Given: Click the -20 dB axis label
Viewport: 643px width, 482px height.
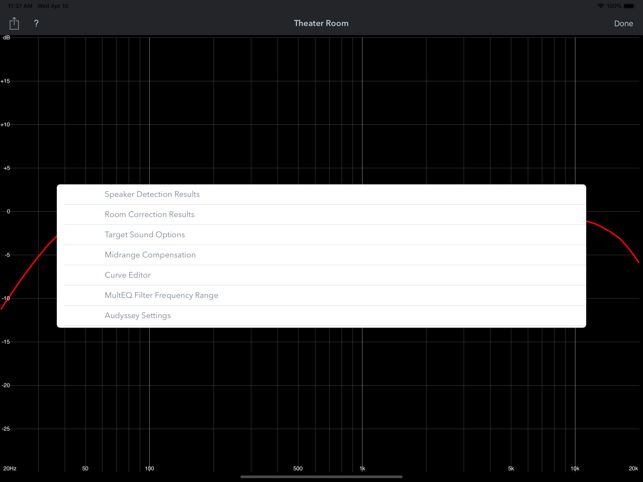Looking at the screenshot, I should pyautogui.click(x=6, y=385).
